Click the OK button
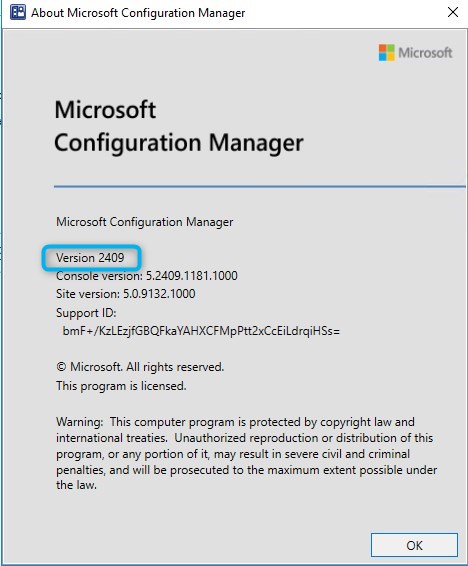The image size is (468, 566). click(x=414, y=545)
